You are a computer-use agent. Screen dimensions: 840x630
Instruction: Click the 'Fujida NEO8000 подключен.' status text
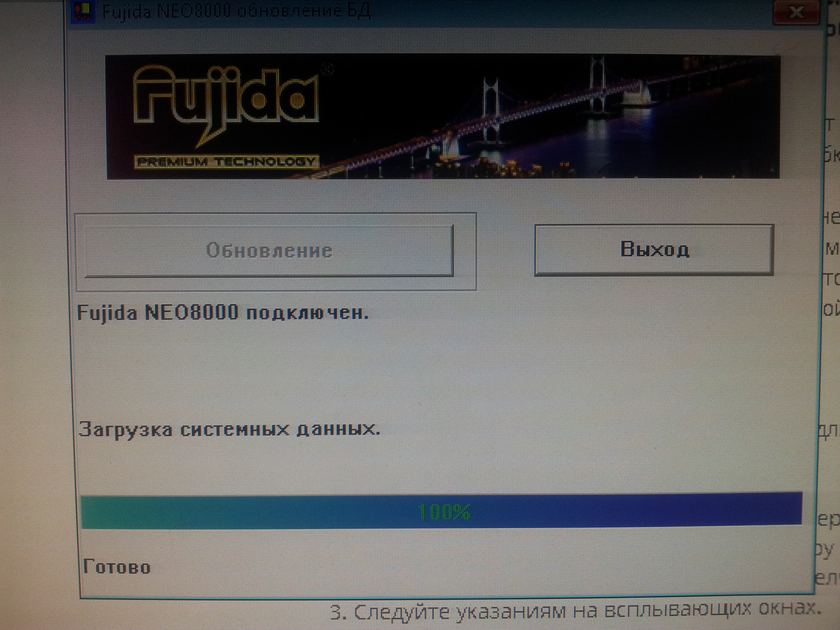[223, 313]
